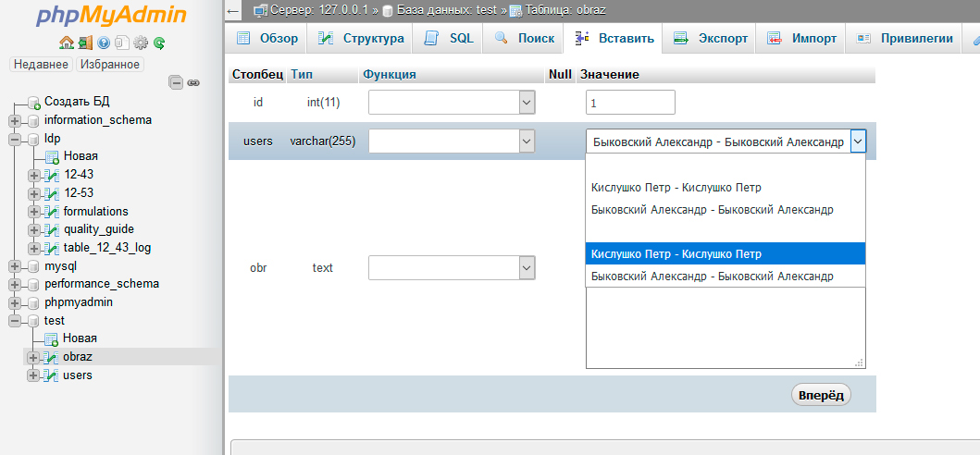This screenshot has width=980, height=455.
Task: Click database icon beside performance_schema
Action: tap(33, 285)
